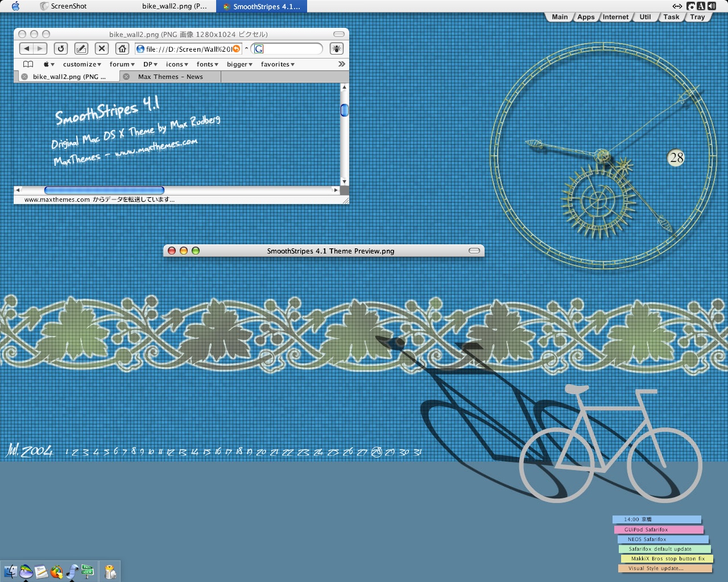The image size is (728, 582).
Task: Expand the customize bookmarks dropdown
Action: 82,64
